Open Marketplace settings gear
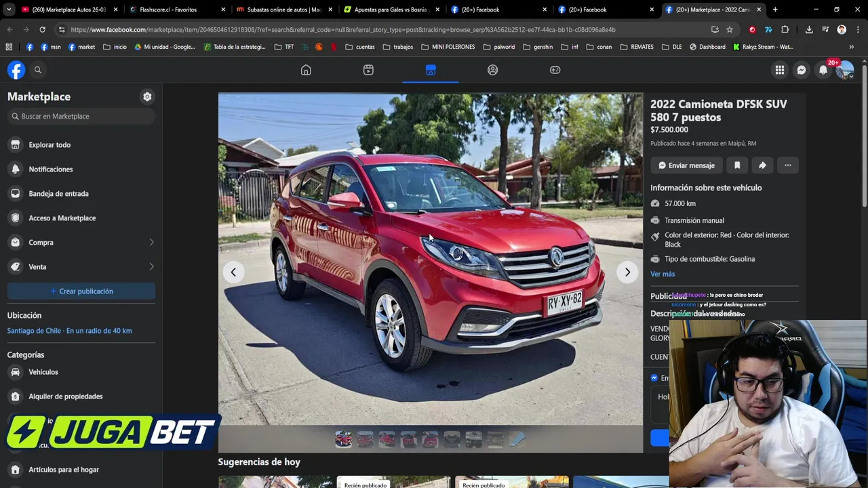868x488 pixels. pos(147,97)
